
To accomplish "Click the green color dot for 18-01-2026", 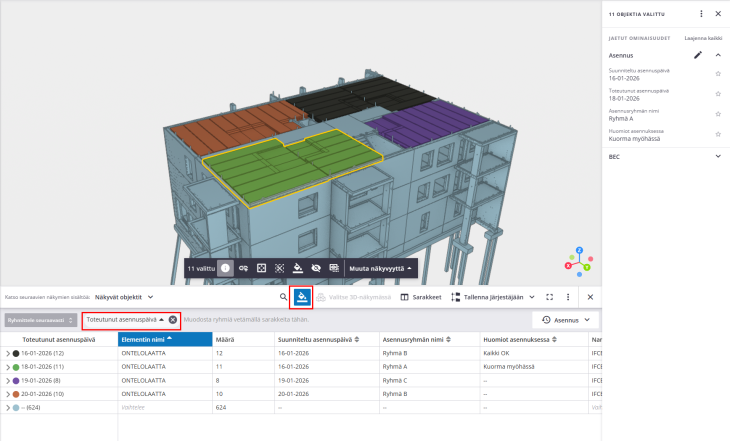I will [16, 367].
